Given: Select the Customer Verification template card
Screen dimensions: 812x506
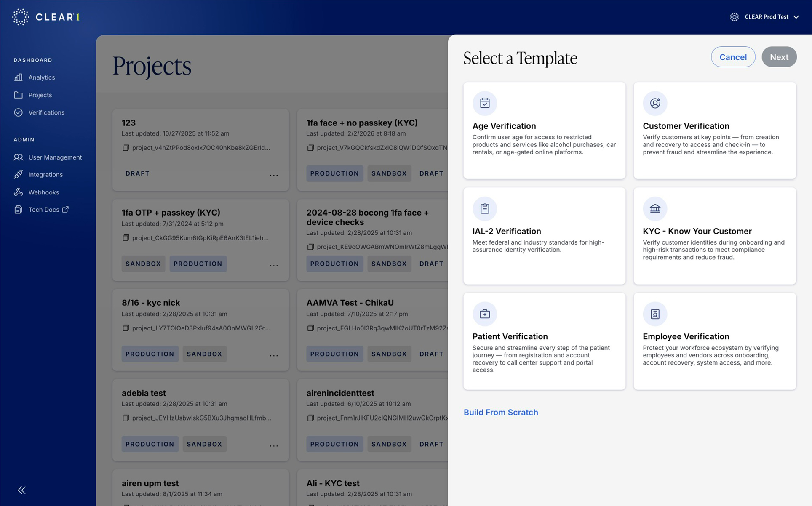Looking at the screenshot, I should (715, 130).
